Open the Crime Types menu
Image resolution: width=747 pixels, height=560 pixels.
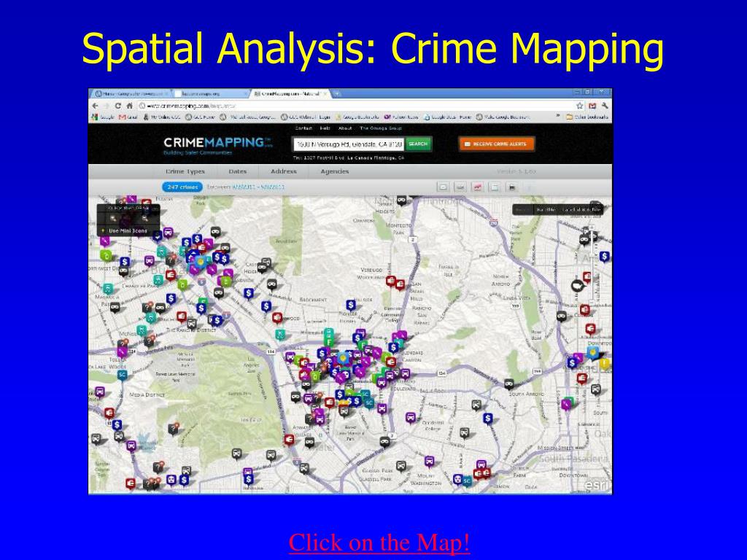(x=185, y=171)
